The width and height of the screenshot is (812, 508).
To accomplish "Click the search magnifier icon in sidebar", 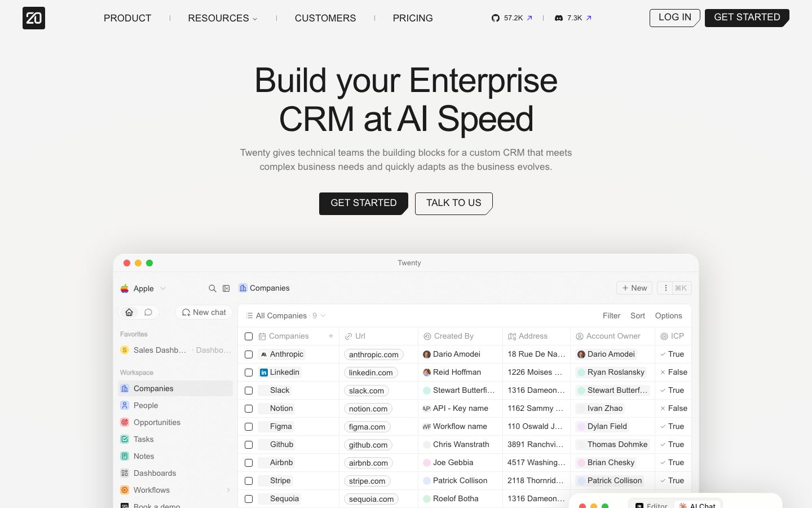I will coord(213,288).
